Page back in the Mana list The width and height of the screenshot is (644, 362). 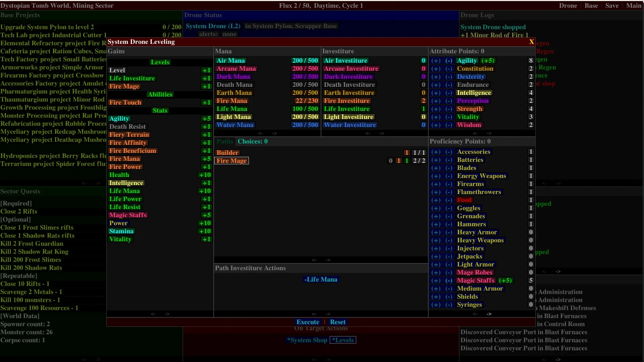(261, 133)
